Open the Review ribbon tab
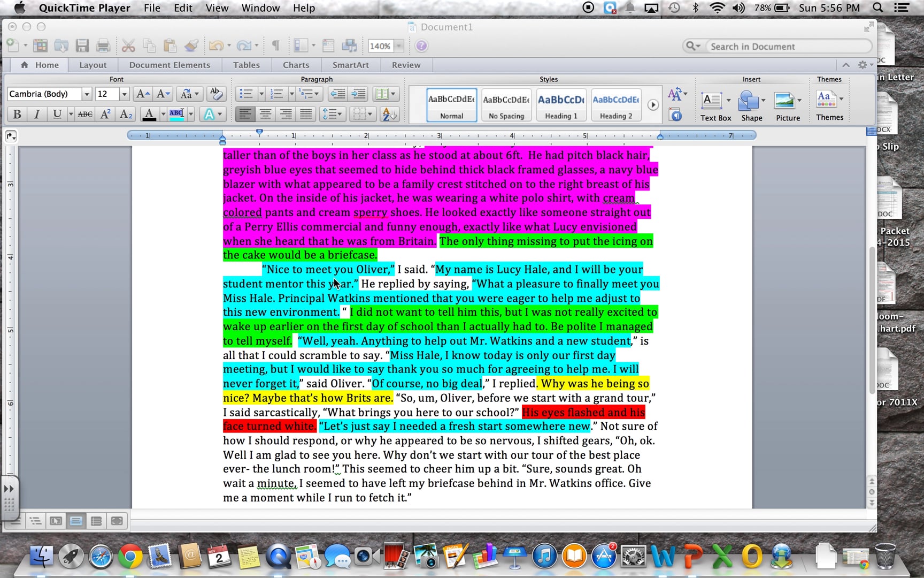Viewport: 924px width, 578px height. point(406,65)
